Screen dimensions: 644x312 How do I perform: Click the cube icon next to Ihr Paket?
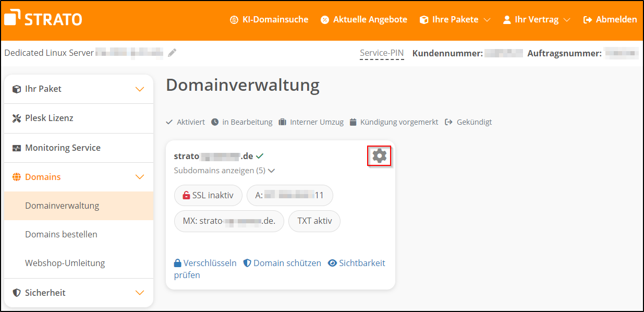point(17,89)
